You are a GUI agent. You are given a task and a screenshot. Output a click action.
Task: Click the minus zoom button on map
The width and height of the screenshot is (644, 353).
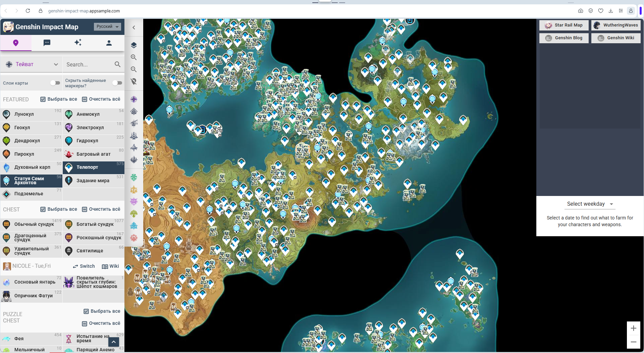click(x=634, y=342)
